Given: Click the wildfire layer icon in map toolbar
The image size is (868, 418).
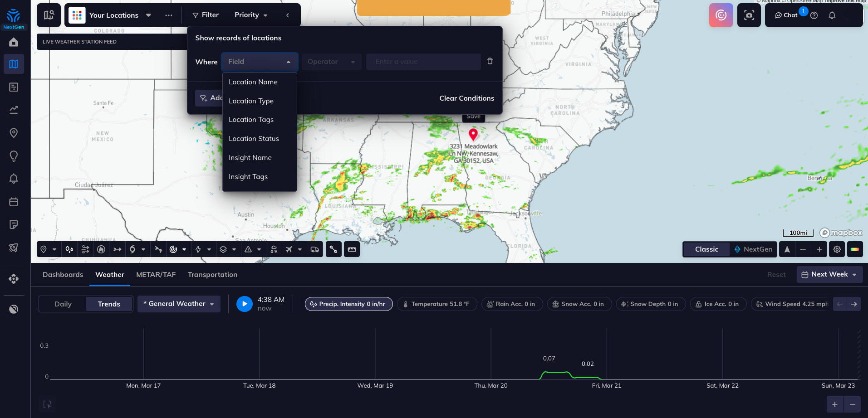Looking at the screenshot, I should coord(101,249).
